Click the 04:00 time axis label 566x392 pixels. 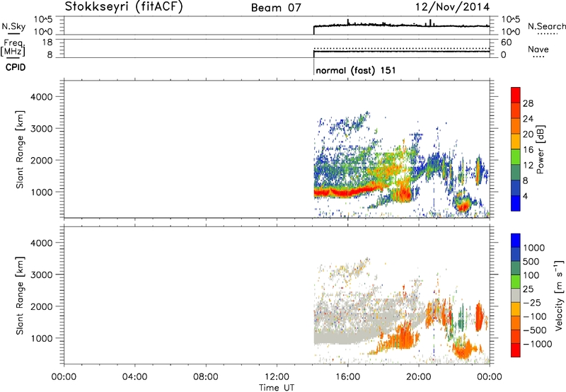point(134,377)
